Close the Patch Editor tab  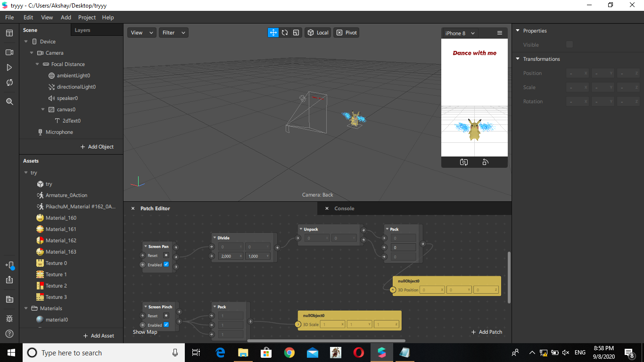click(x=133, y=208)
